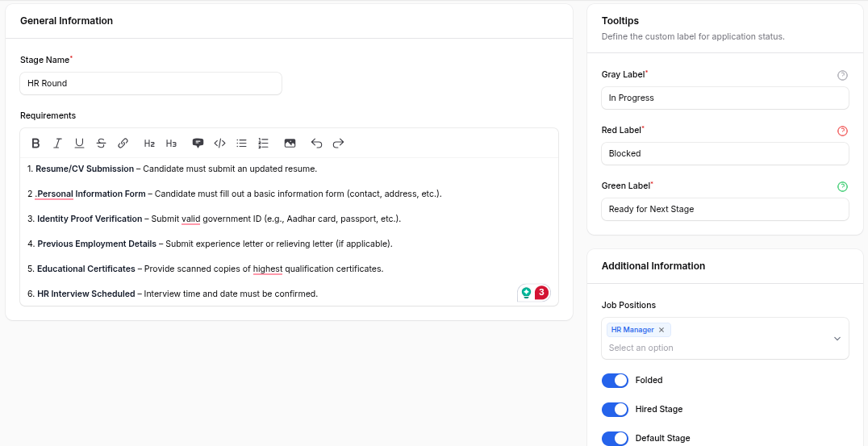The width and height of the screenshot is (868, 446).
Task: Toggle bold formatting in the editor toolbar
Action: point(35,144)
